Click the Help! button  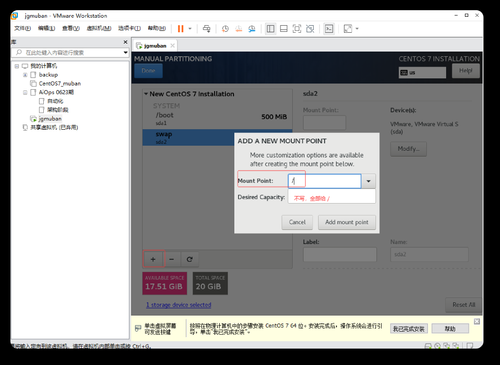(466, 71)
